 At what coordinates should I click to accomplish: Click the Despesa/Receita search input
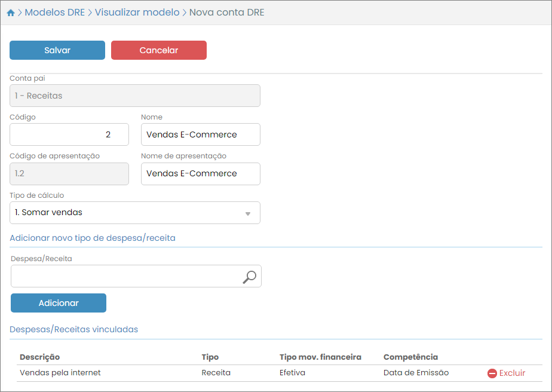pyautogui.click(x=125, y=277)
